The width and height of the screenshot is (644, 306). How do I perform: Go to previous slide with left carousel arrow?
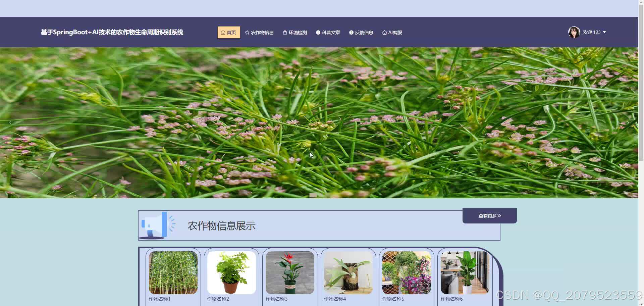(x=10, y=122)
